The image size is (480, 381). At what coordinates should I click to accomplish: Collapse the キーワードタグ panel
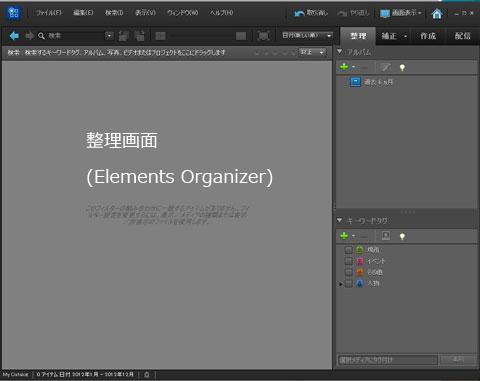point(340,220)
